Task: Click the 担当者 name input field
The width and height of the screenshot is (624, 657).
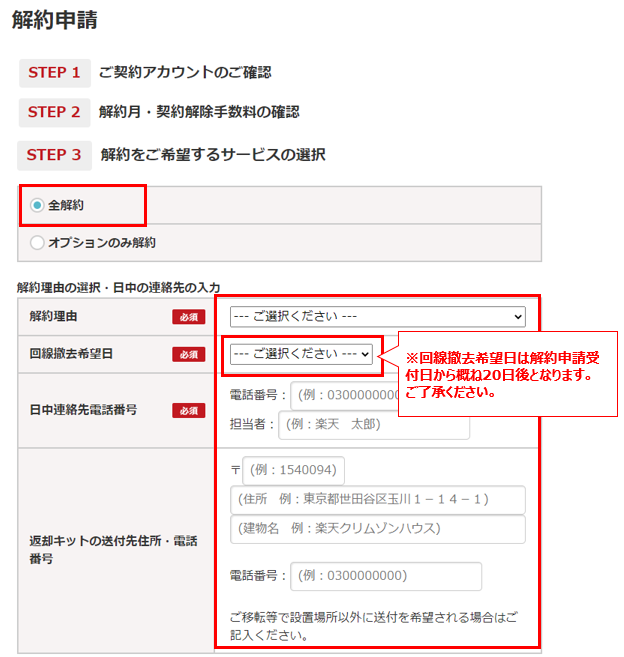Action: coord(373,424)
